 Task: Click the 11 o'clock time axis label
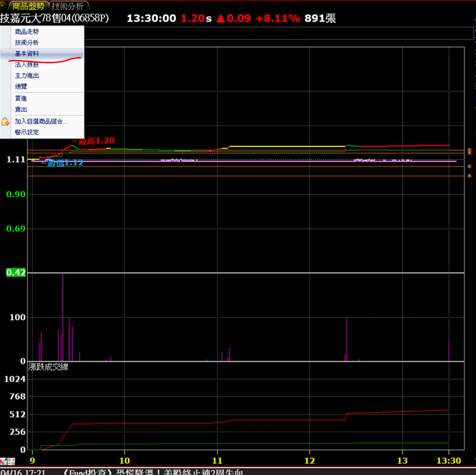point(217,461)
